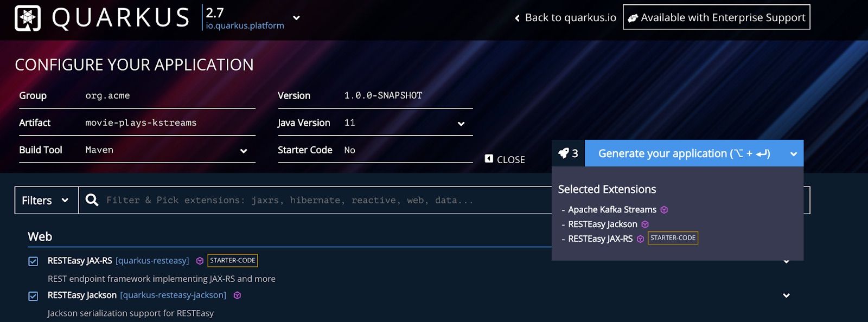
Task: Click platform icon beside Apache Kafka Streams
Action: point(664,210)
